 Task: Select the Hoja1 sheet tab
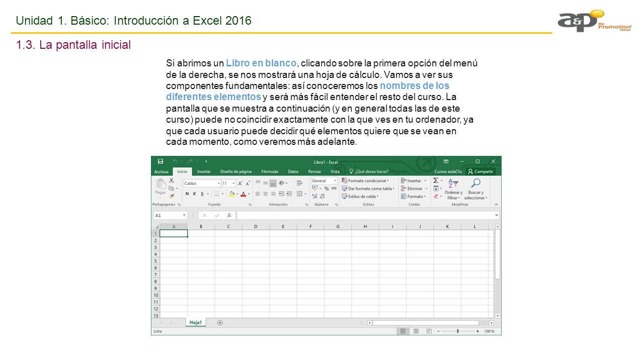pos(196,323)
